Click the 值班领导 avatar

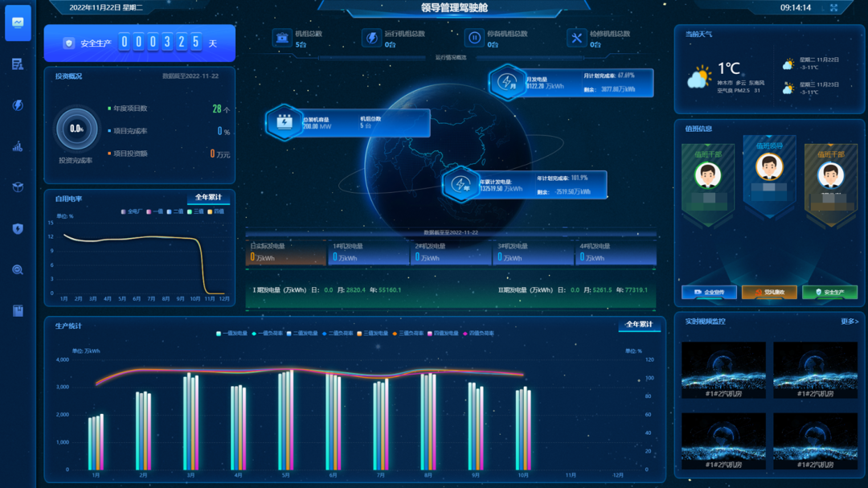(x=769, y=166)
